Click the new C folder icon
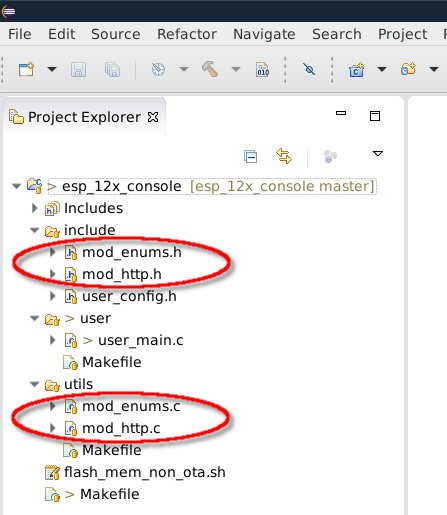This screenshot has height=515, width=447. point(408,69)
